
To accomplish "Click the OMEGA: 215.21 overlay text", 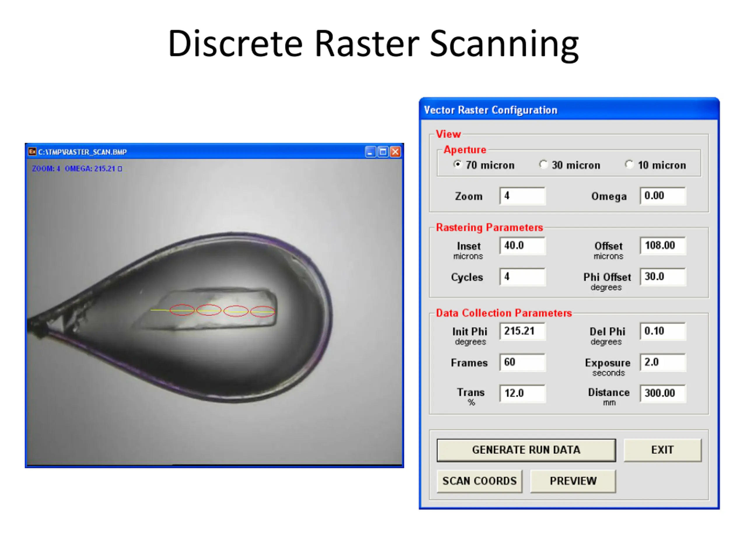I will 93,169.
